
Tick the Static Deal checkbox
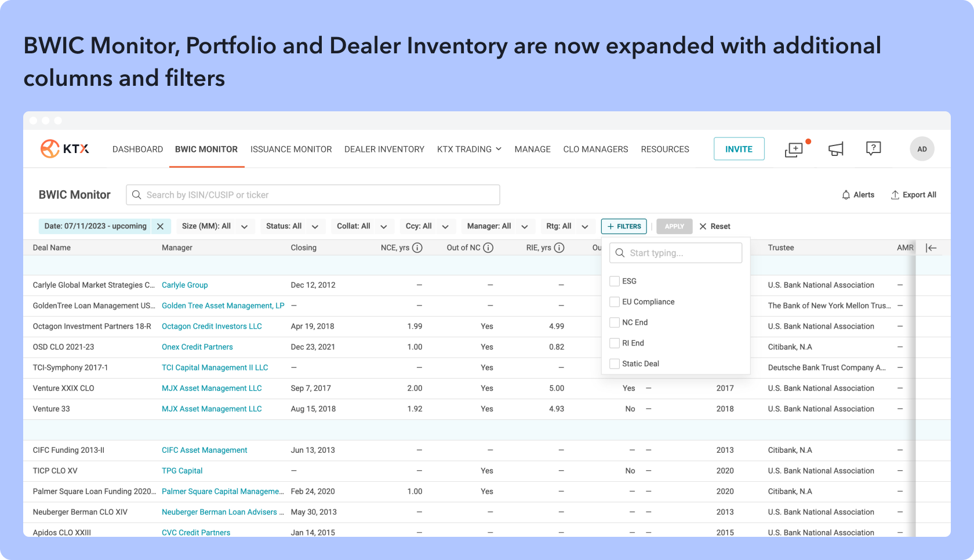[x=615, y=364]
